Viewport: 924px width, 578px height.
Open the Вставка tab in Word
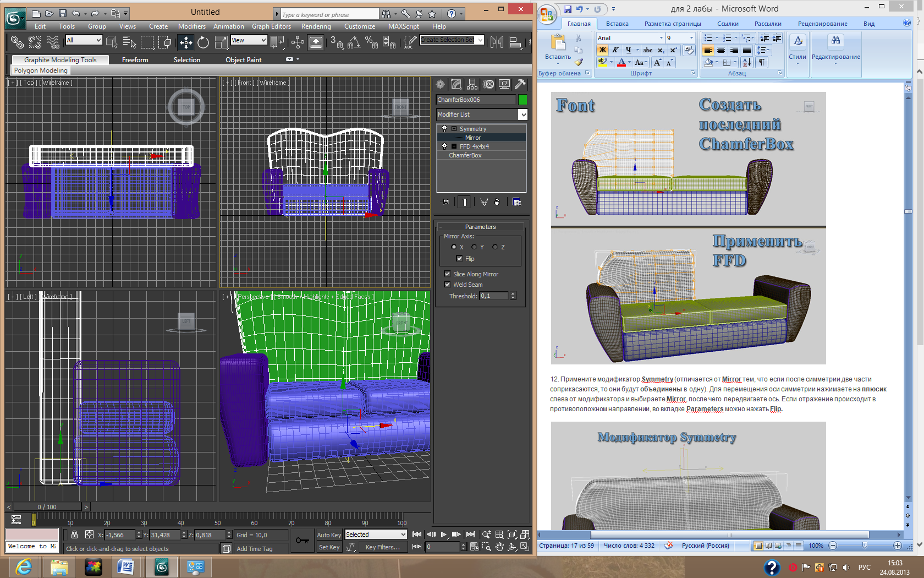(617, 24)
